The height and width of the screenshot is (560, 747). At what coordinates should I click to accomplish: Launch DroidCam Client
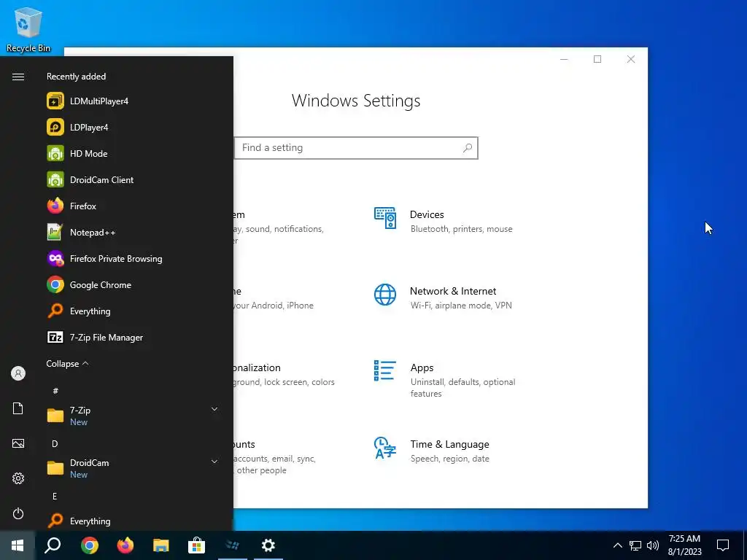[131, 179]
